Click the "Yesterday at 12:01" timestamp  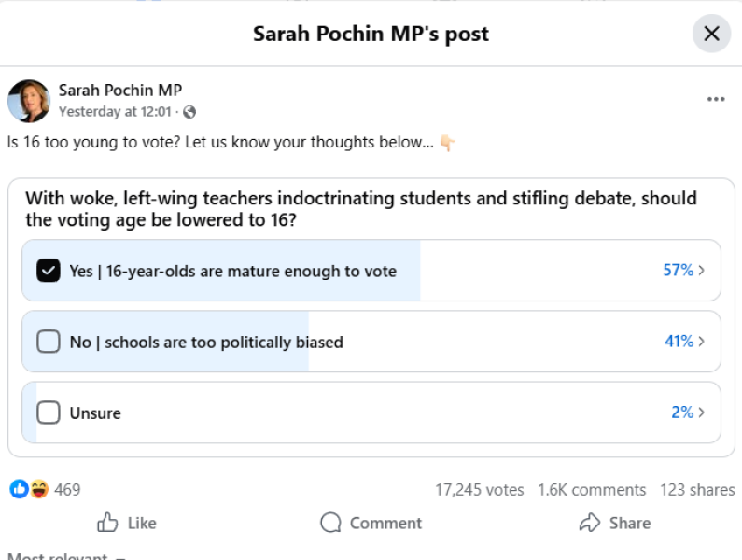pyautogui.click(x=115, y=112)
